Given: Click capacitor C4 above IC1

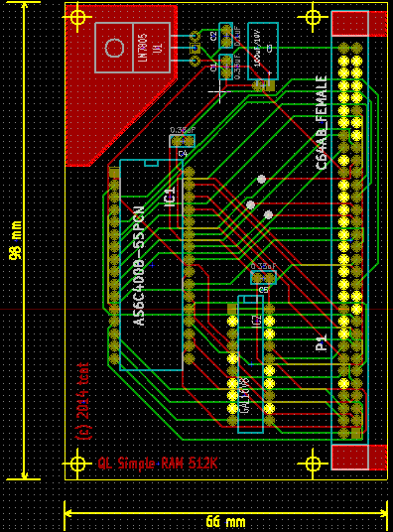Looking at the screenshot, I should (183, 141).
